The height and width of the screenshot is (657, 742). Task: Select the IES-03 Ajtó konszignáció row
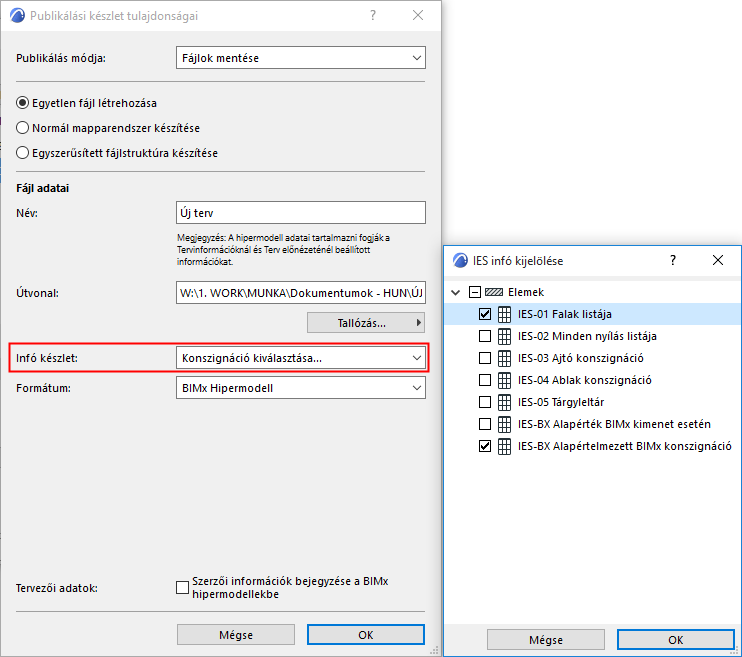tap(592, 358)
